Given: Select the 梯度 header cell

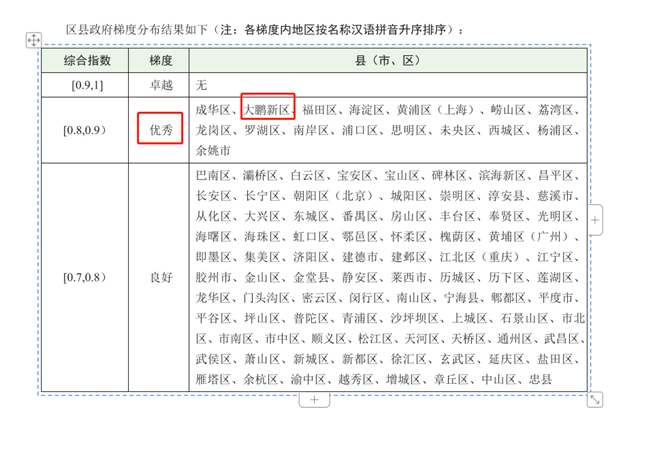Looking at the screenshot, I should point(159,61).
